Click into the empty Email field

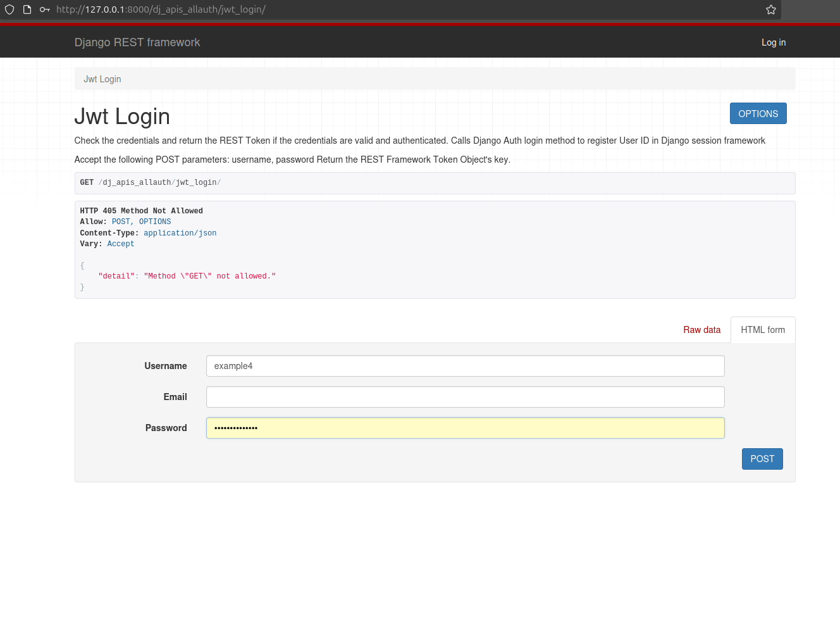pos(465,397)
